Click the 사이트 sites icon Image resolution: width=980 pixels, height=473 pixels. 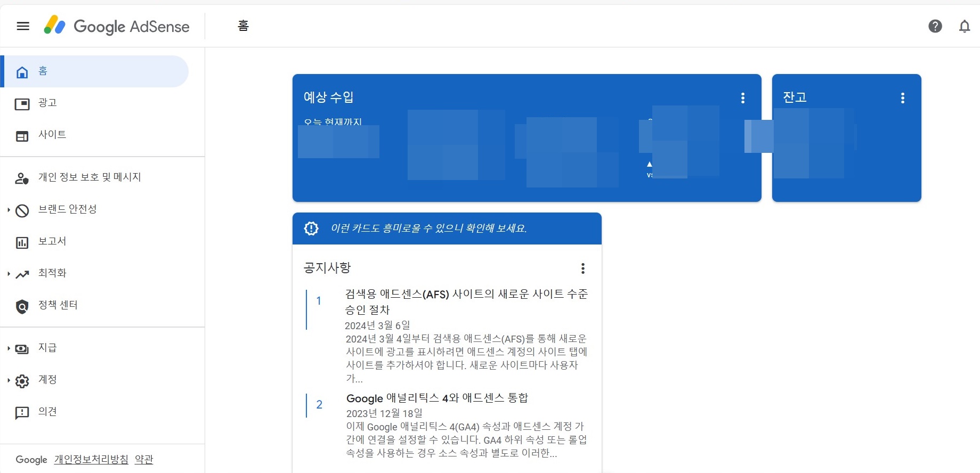point(22,136)
